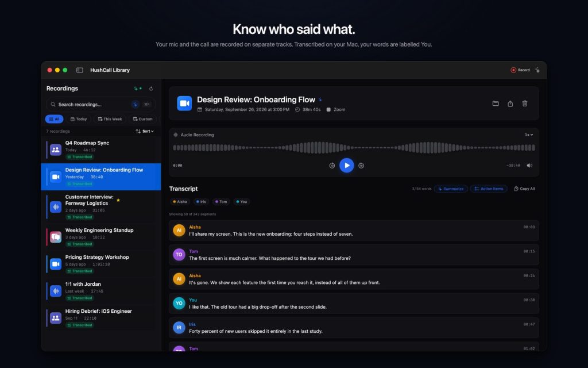Click the 'Saturday, September 26, 2026' date text

click(247, 110)
